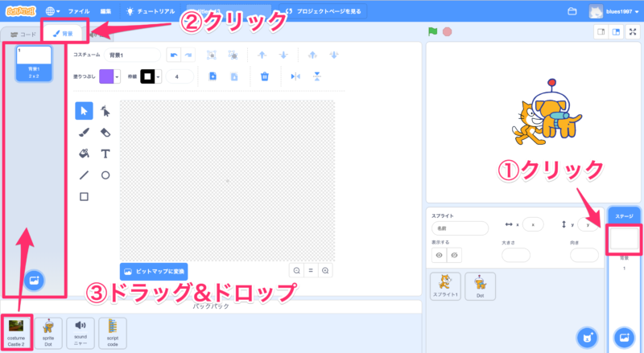Click the green flag to run
This screenshot has width=644, height=353.
432,31
